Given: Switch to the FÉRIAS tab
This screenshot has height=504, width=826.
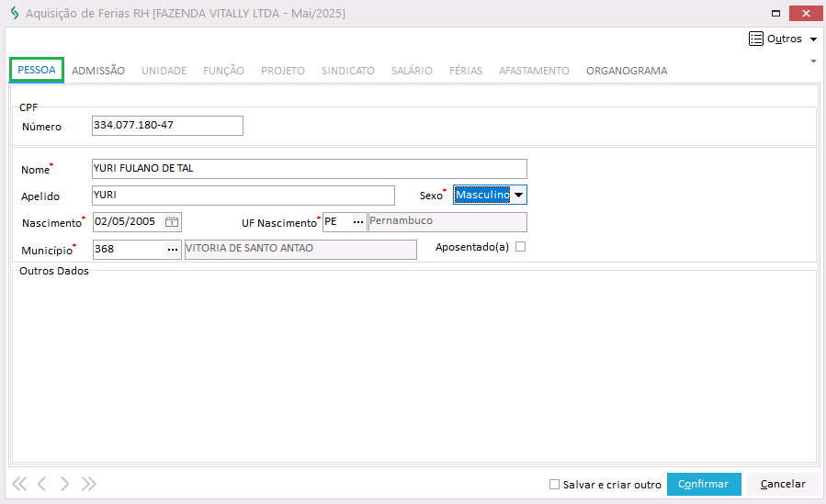Looking at the screenshot, I should (x=466, y=71).
